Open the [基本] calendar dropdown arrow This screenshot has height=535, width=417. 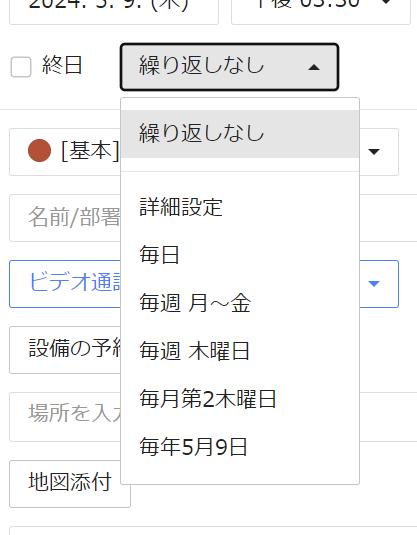pos(374,151)
